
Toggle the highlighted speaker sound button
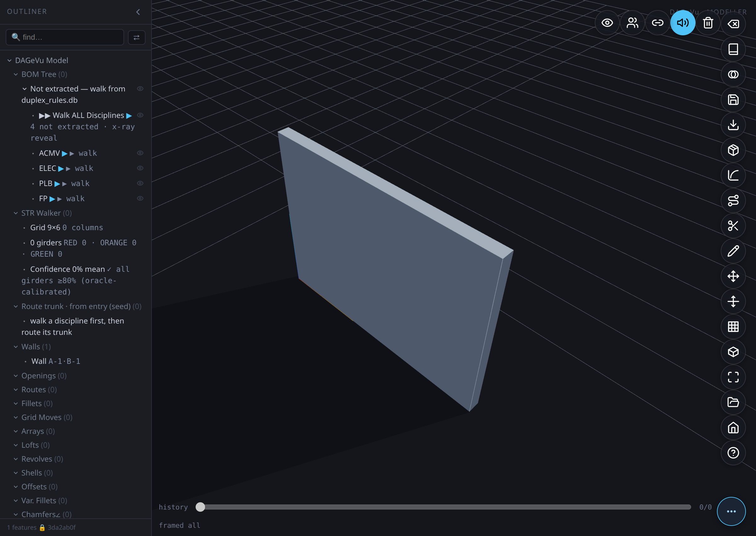[683, 23]
